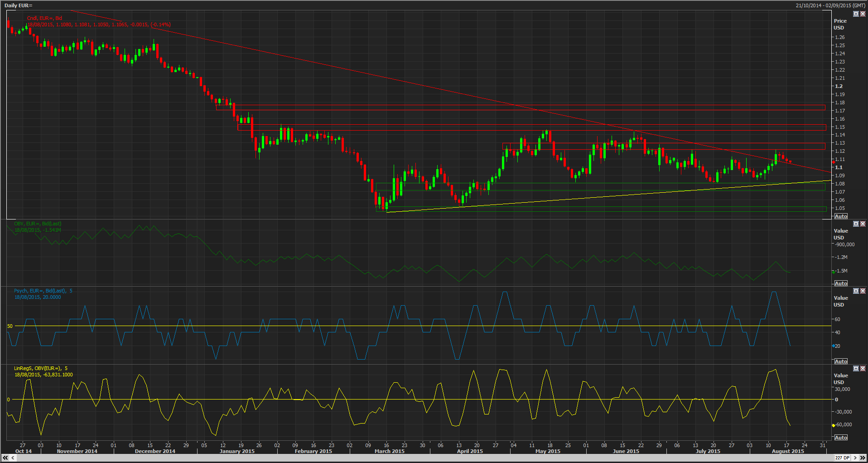
Task: Click the 'Oct 14' month label
Action: point(24,451)
